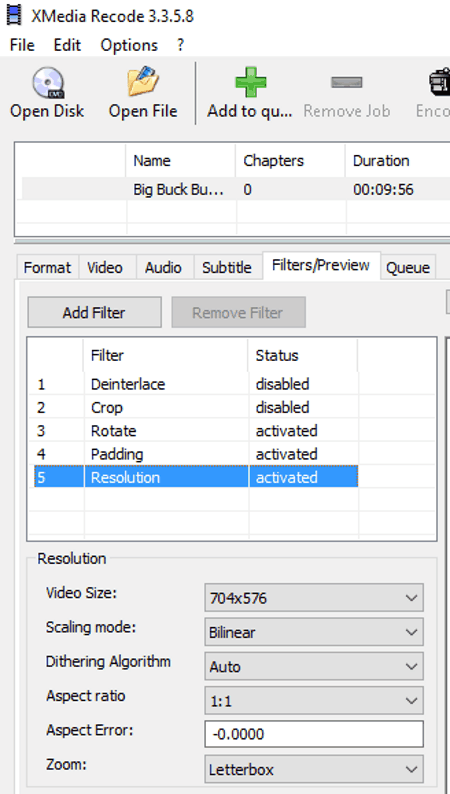This screenshot has width=450, height=794.
Task: Click the Open File folder icon
Action: click(x=143, y=81)
